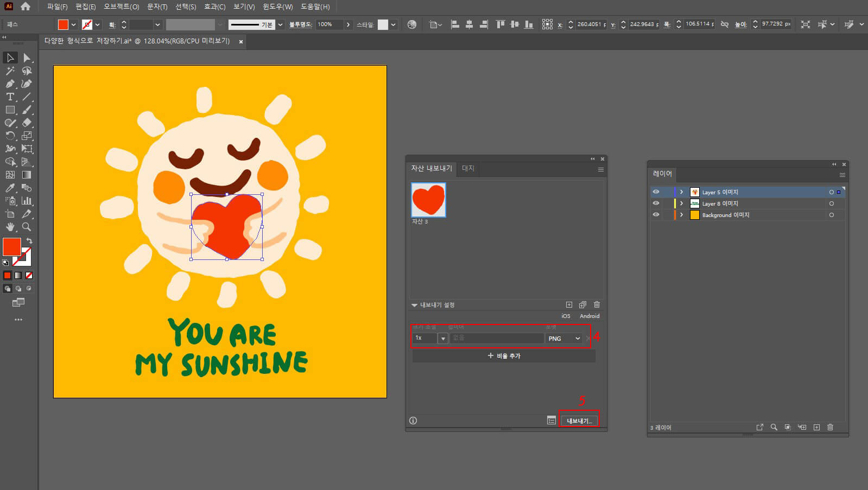Click the red fill color swatch
Screen dimensions: 868x490
point(11,247)
